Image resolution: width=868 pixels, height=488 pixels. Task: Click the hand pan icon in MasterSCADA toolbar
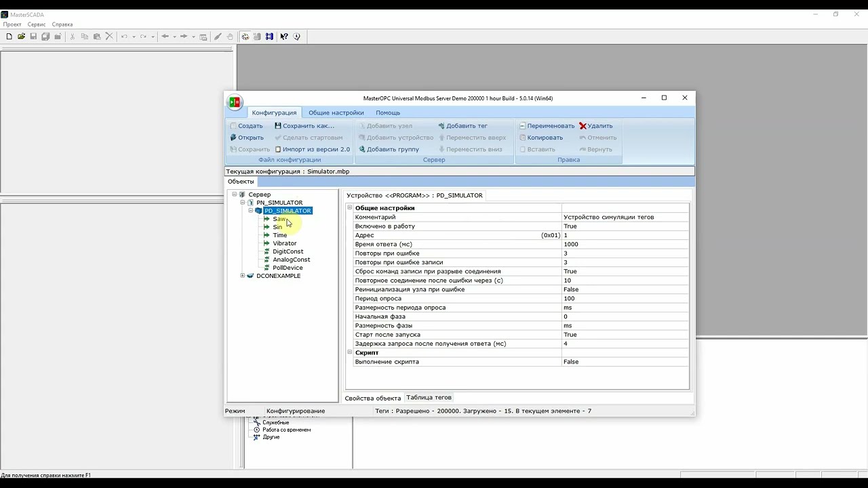pyautogui.click(x=230, y=37)
